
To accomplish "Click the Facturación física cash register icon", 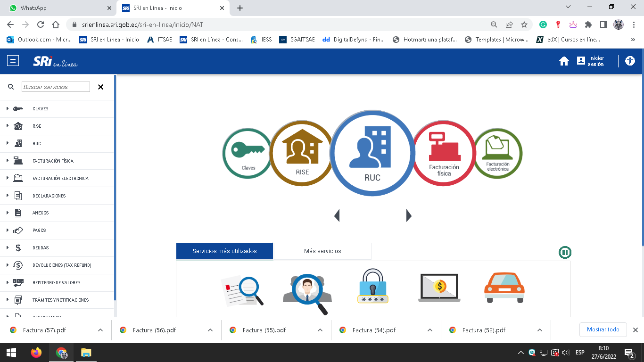I will pyautogui.click(x=444, y=153).
